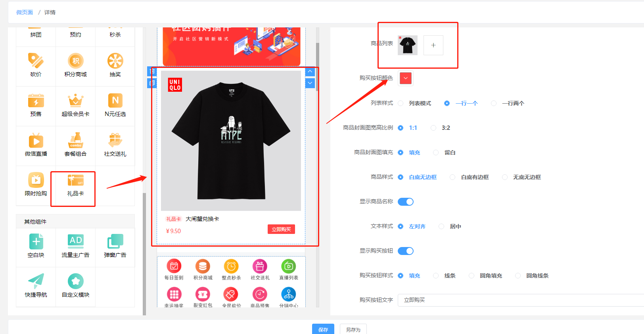The width and height of the screenshot is (644, 334).
Task: Add the 弹窗广告 popup component
Action: coord(115,247)
